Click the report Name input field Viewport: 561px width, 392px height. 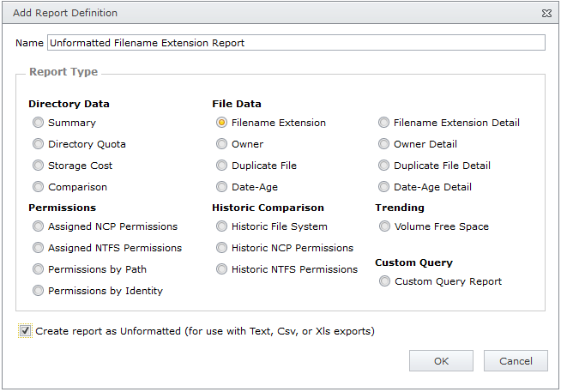pos(296,43)
